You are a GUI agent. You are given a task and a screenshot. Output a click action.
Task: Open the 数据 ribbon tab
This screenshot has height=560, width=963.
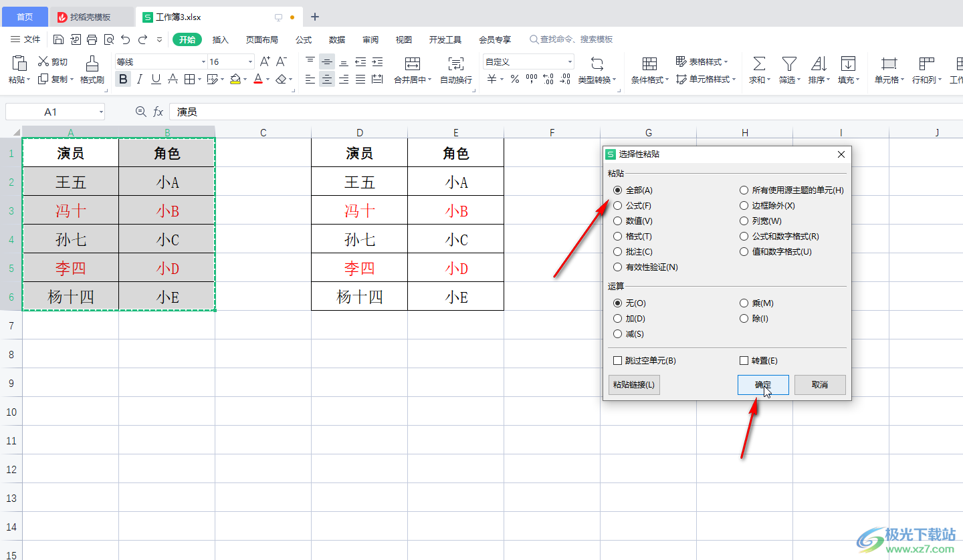click(x=337, y=39)
